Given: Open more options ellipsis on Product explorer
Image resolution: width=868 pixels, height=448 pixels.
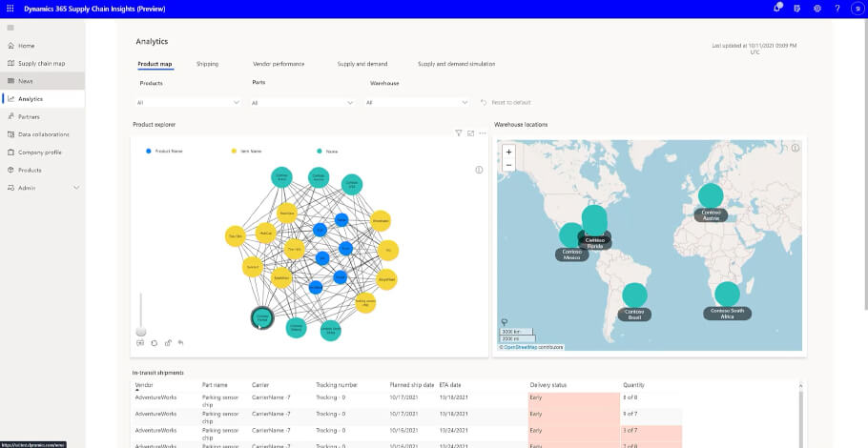Looking at the screenshot, I should (483, 133).
